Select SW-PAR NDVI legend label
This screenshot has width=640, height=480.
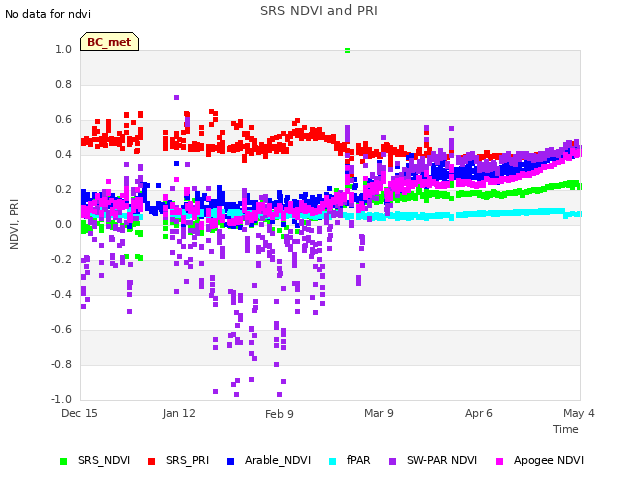click(x=442, y=460)
